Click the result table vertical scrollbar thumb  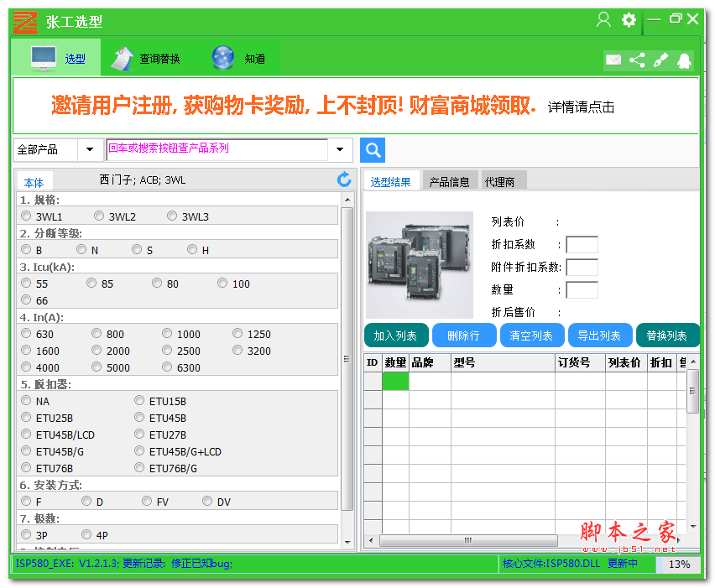coord(692,391)
